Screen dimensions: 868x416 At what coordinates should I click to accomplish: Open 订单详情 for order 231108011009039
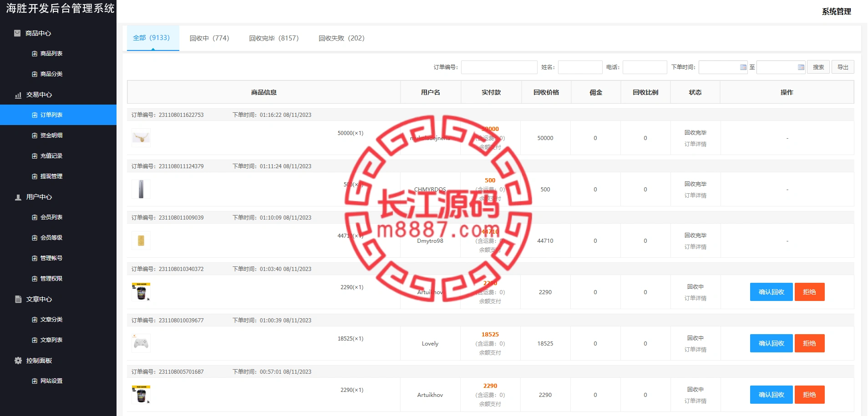[x=695, y=247]
